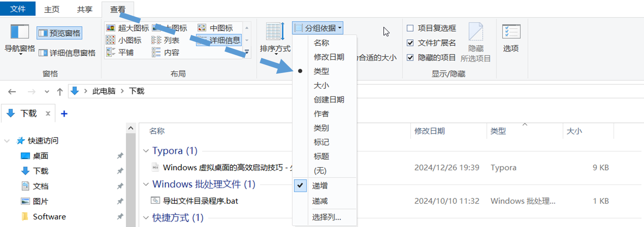Viewport: 644px width, 227px height.
Task: Open recent locations dropdown arrow
Action: 47,92
